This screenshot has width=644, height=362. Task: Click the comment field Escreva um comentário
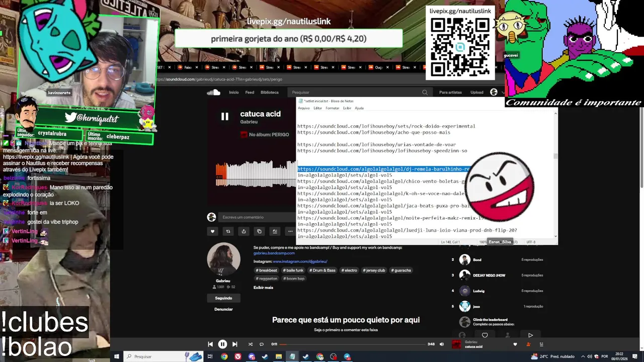(257, 217)
